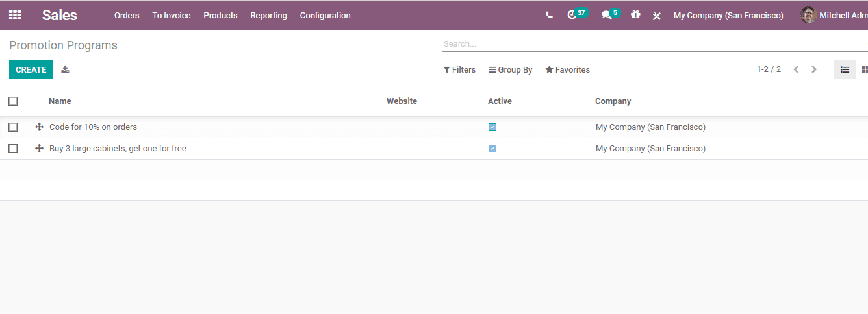
Task: Open the Mitchell Admin user menu
Action: point(834,15)
